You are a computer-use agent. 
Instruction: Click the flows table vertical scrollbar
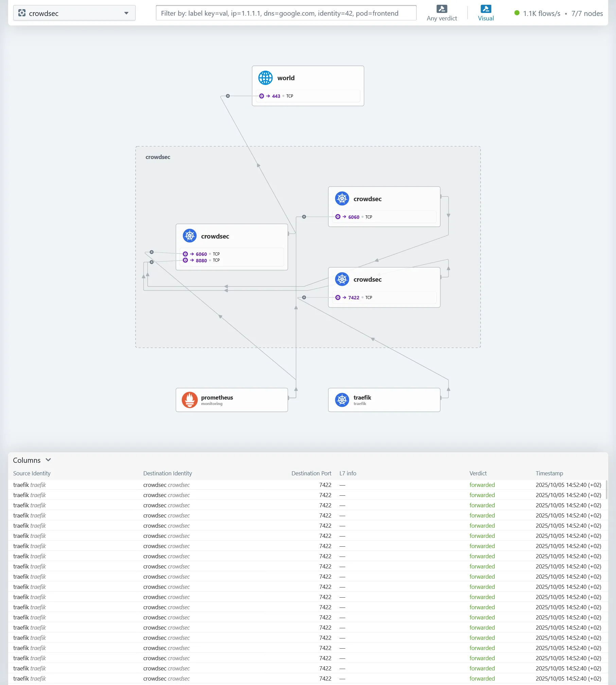(606, 489)
